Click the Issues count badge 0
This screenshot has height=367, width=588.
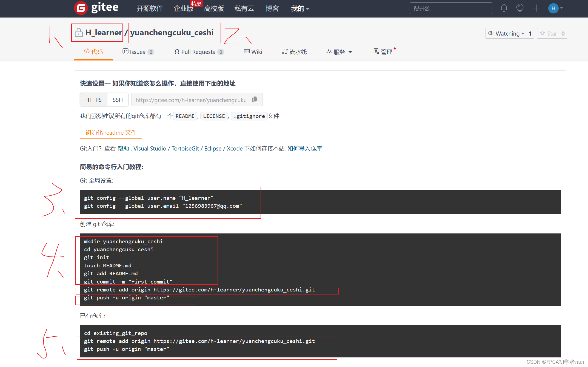point(151,52)
